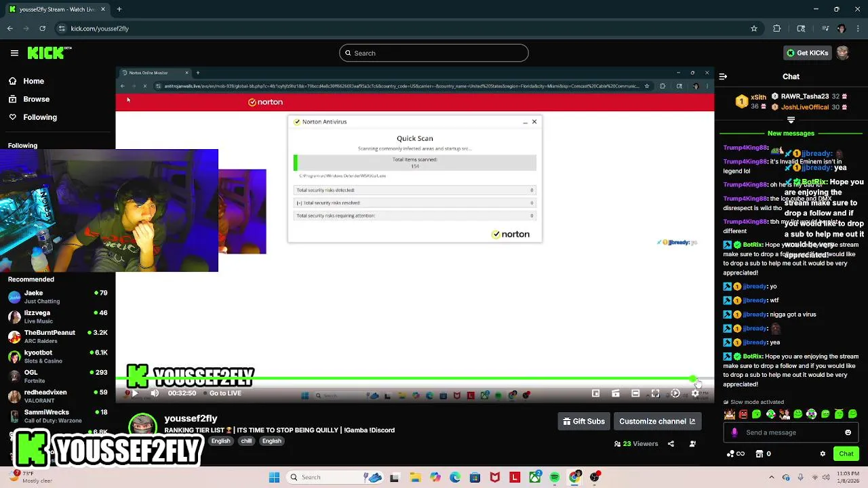Click the chill tag under the stream title
The width and height of the screenshot is (868, 488).
[246, 441]
